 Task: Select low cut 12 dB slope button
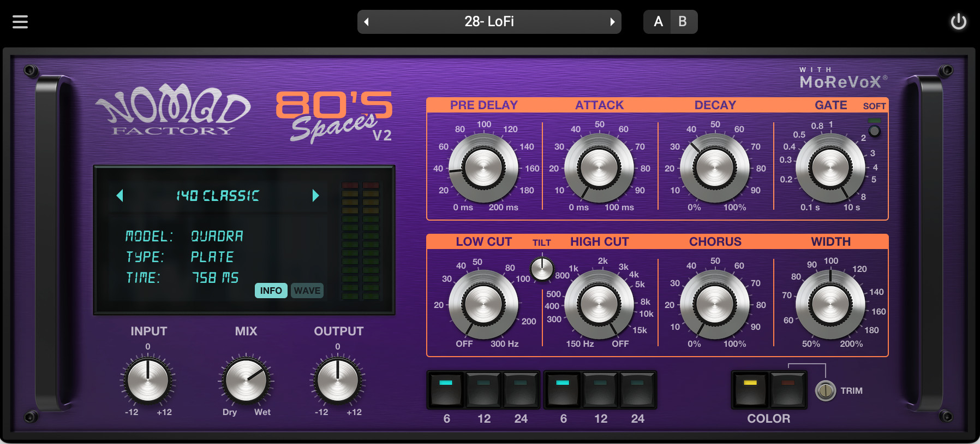[x=483, y=390]
